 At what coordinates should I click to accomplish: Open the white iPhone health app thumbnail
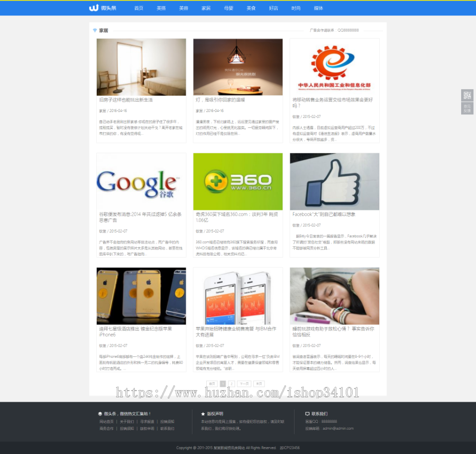click(237, 296)
